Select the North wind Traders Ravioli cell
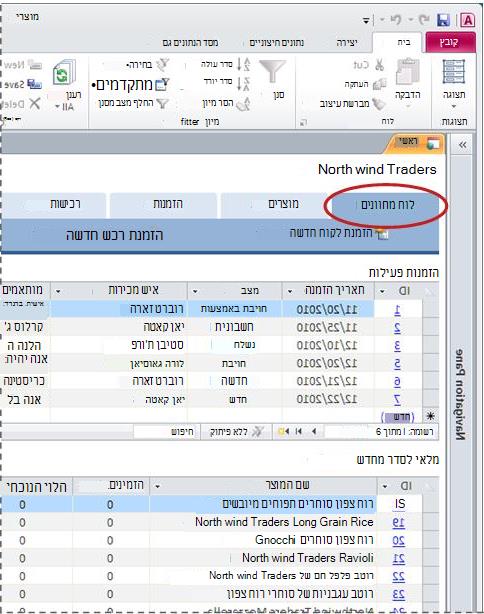This screenshot has width=484, height=614. [262, 558]
